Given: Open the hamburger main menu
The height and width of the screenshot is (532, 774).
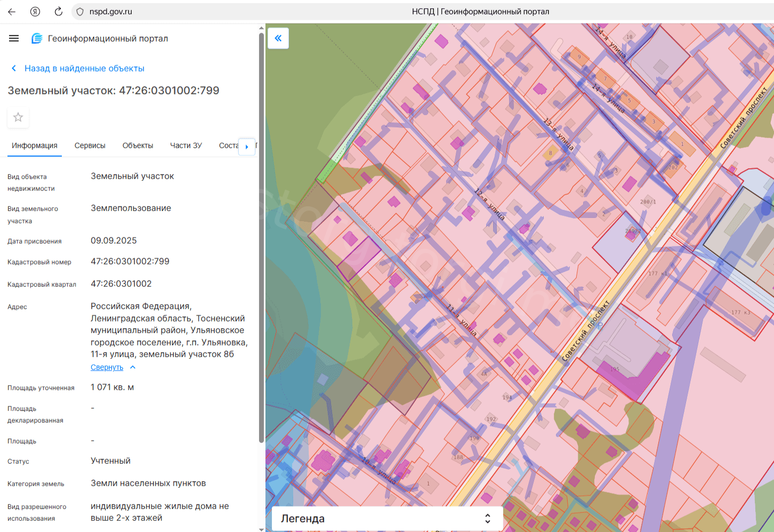Looking at the screenshot, I should (x=14, y=38).
